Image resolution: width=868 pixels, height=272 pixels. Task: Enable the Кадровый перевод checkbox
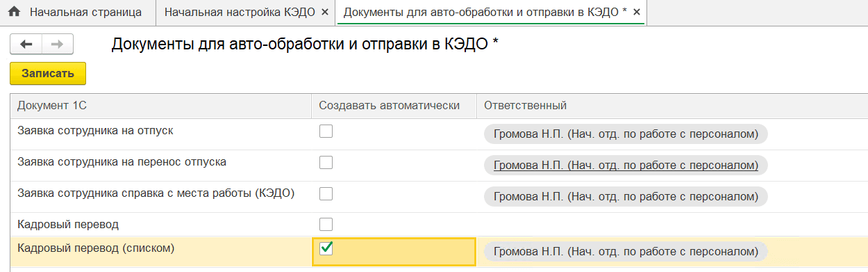(x=326, y=225)
